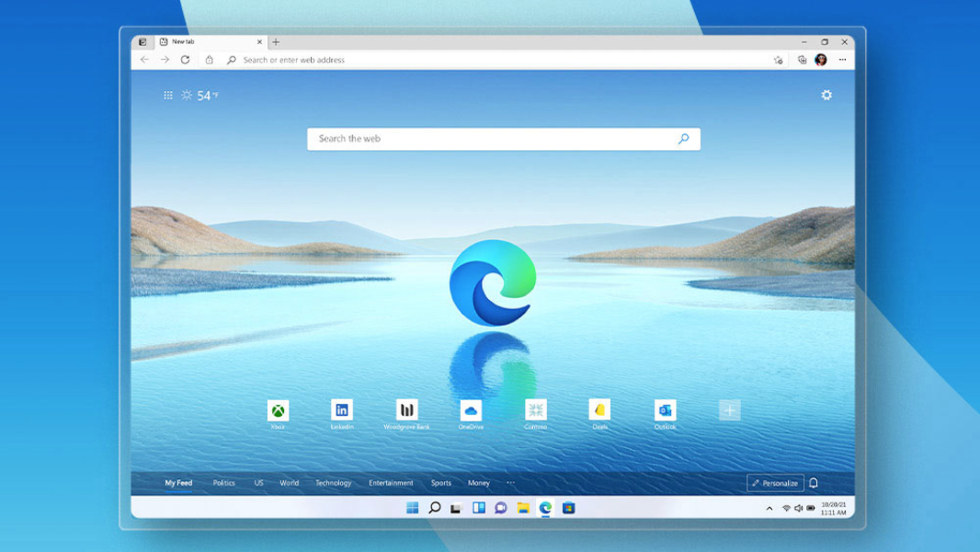Open the app launcher grid icon
The image size is (980, 552).
[x=168, y=96]
